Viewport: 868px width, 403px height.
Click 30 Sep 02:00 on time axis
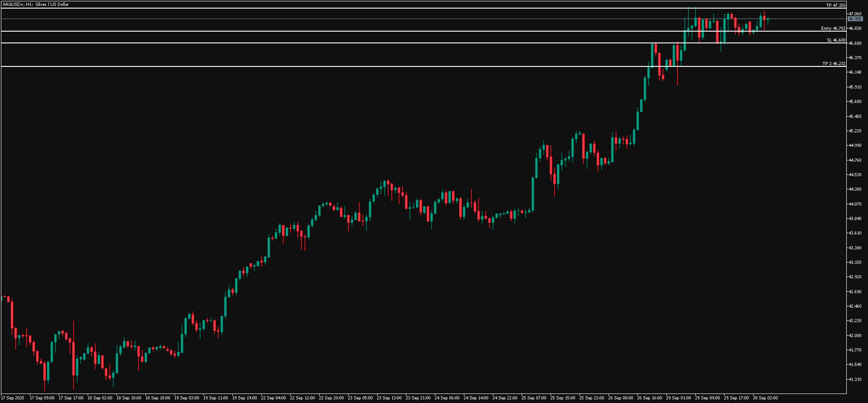tap(765, 398)
